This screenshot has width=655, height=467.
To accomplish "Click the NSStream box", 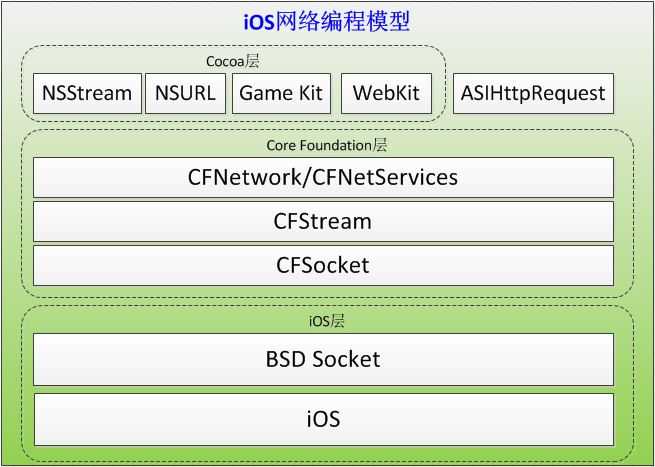I will (87, 93).
